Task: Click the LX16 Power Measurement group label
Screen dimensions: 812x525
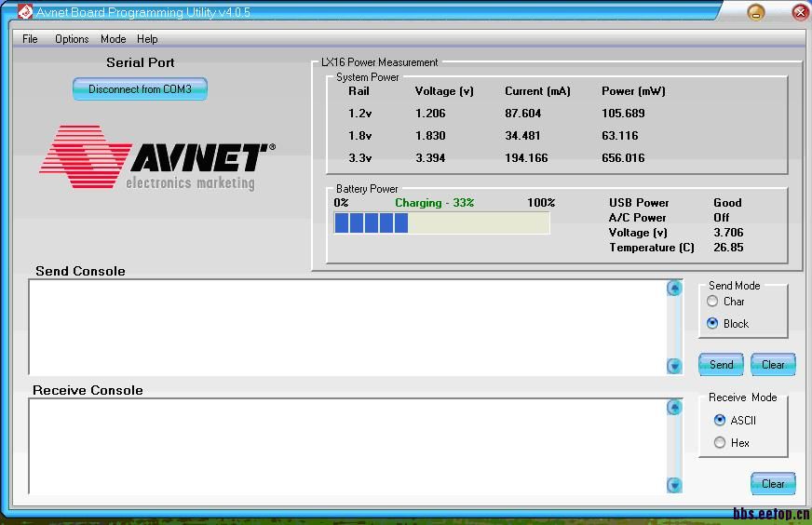Action: pos(380,62)
